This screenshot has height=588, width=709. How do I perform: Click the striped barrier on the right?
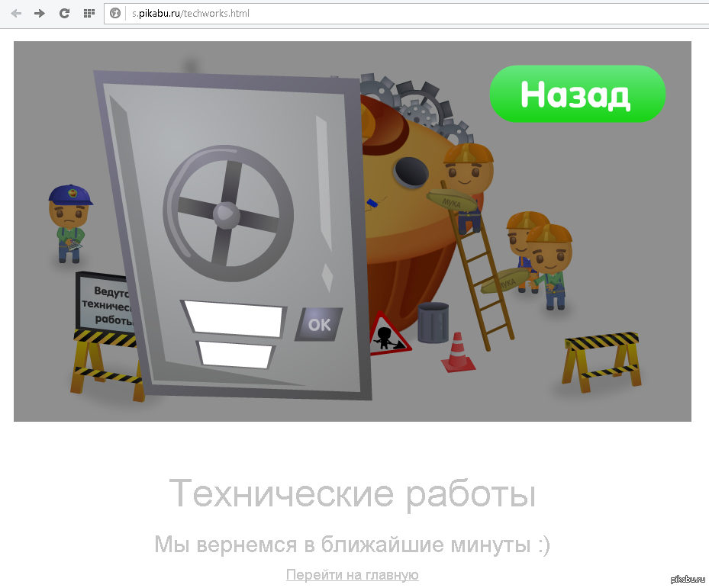602,362
